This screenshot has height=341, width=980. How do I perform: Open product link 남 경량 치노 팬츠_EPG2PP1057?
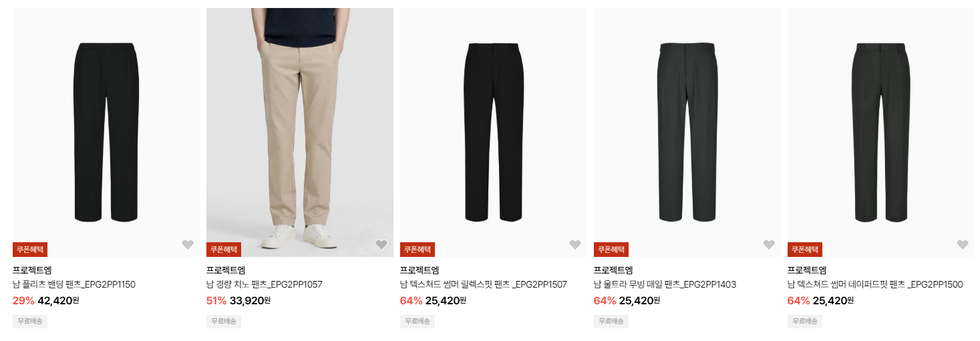click(x=265, y=285)
